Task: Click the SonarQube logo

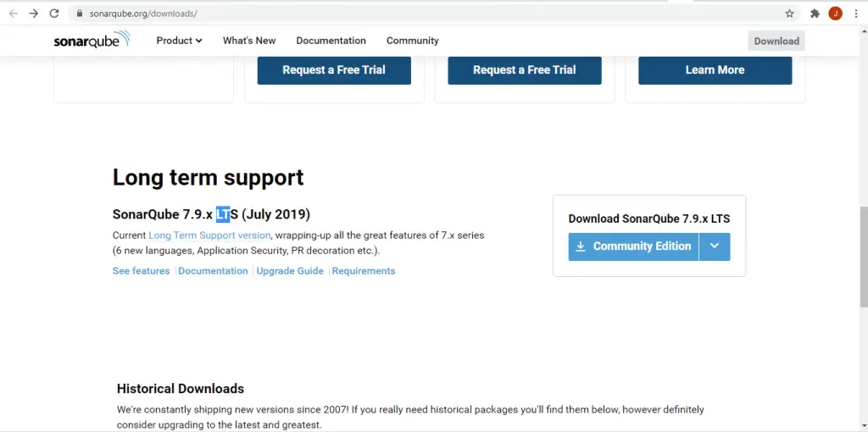Action: (92, 41)
